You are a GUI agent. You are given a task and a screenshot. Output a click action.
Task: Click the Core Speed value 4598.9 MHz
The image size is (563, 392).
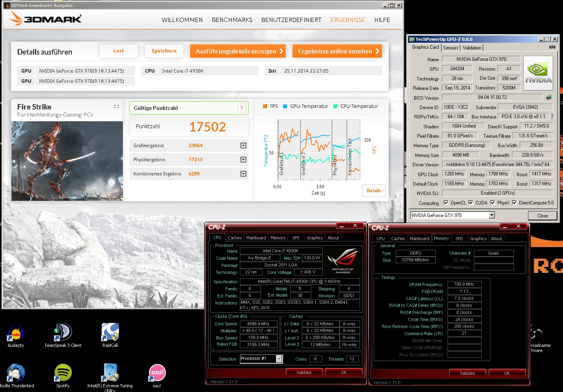pos(258,324)
